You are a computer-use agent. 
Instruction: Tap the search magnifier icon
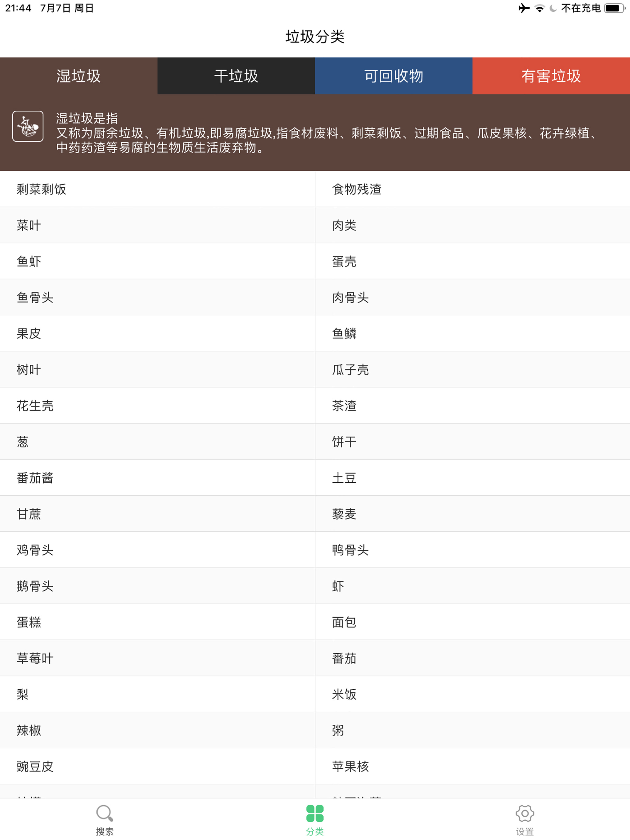click(x=105, y=813)
